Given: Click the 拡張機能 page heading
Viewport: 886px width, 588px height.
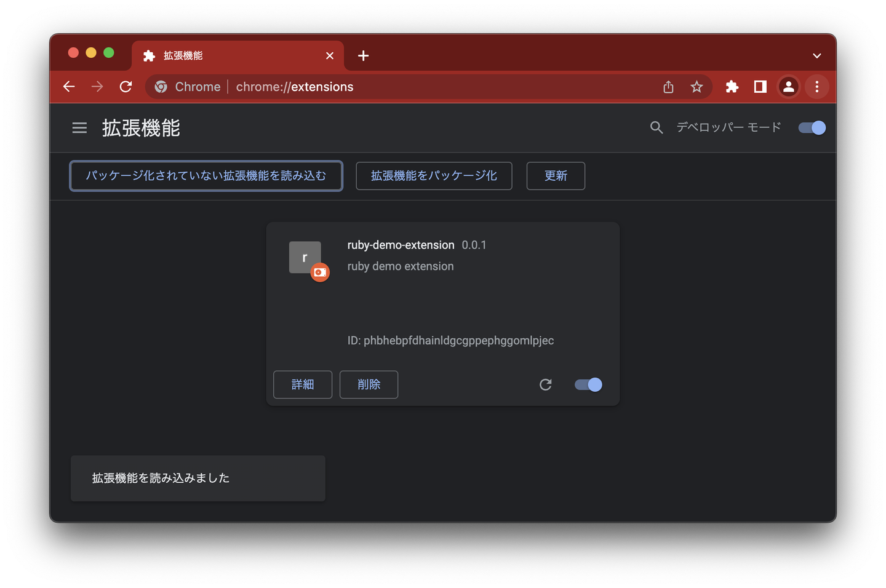Looking at the screenshot, I should tap(141, 128).
